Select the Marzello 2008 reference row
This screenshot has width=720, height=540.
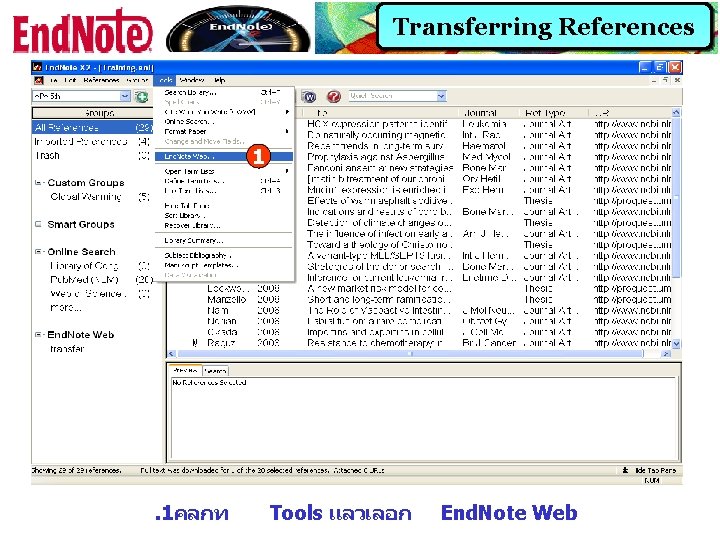pos(419,299)
